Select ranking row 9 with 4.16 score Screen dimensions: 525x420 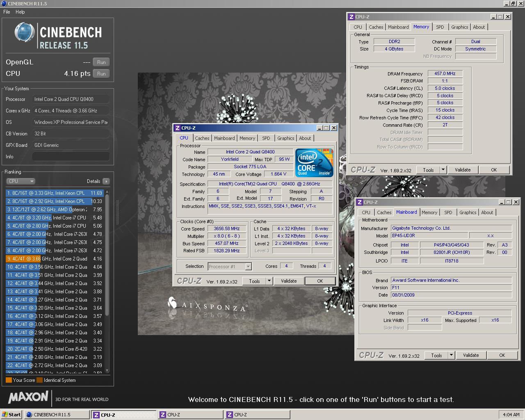(x=55, y=259)
